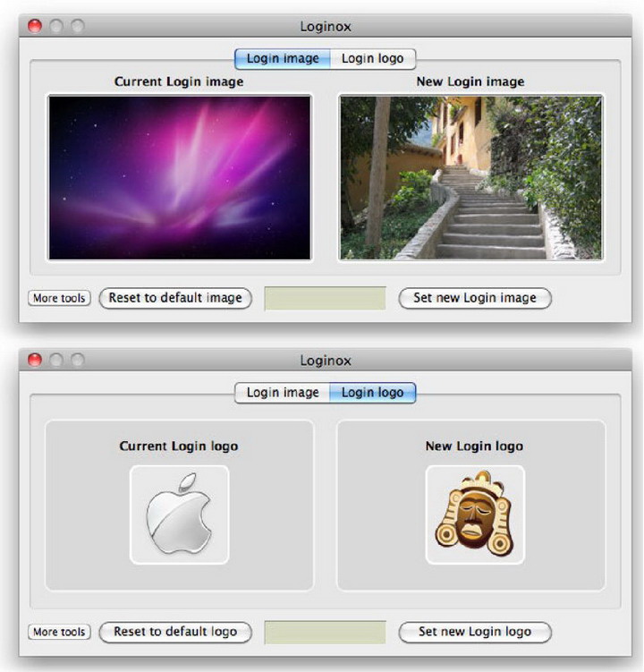Click the New Login image heading
Image resolution: width=644 pixels, height=672 pixels.
tap(470, 81)
